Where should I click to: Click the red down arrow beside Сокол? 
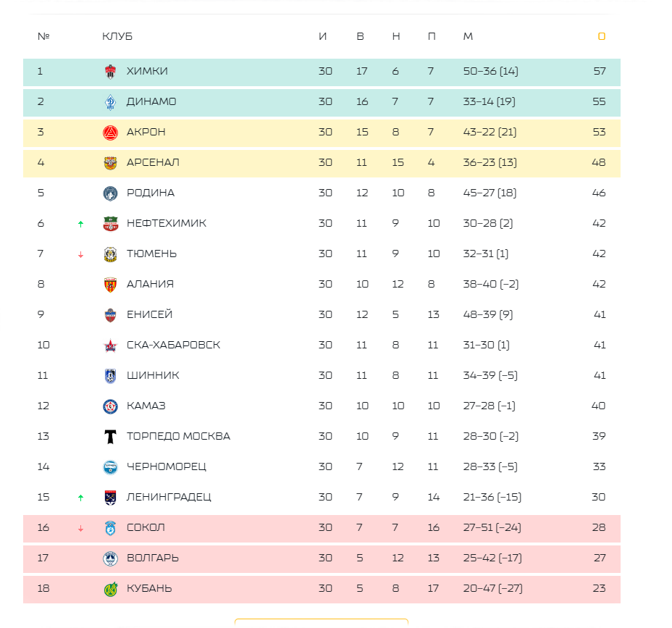point(80,529)
